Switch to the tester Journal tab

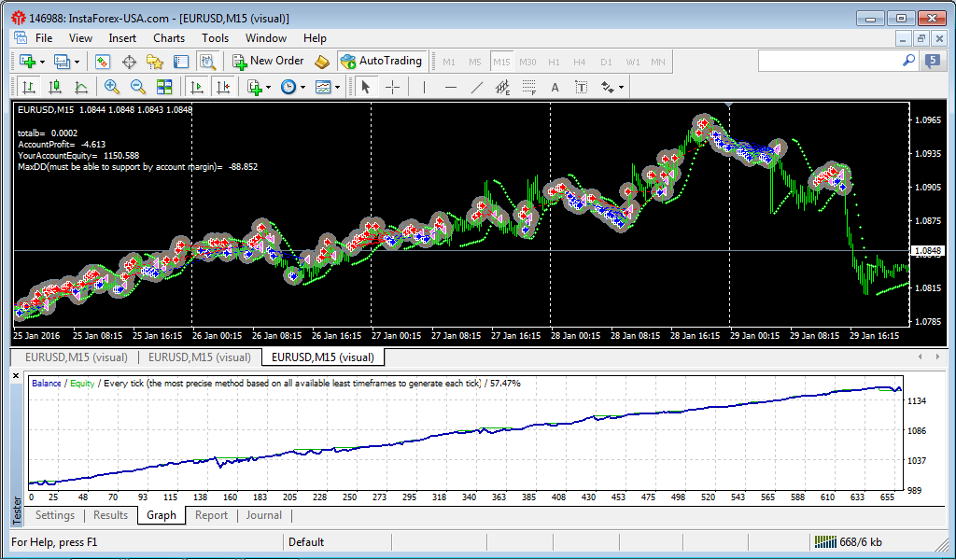[x=264, y=515]
